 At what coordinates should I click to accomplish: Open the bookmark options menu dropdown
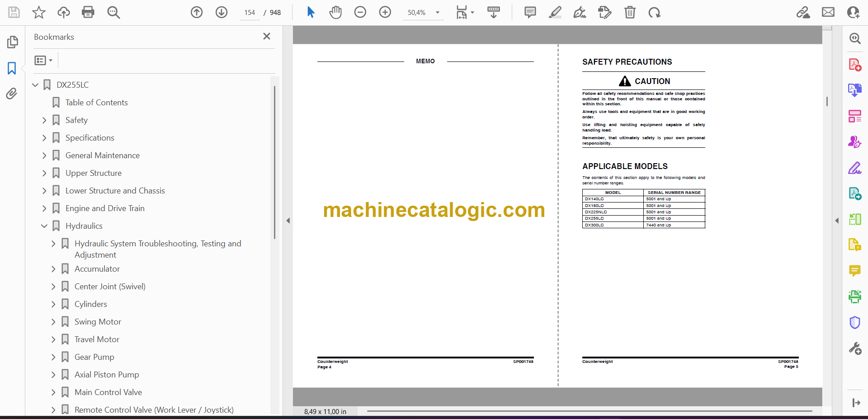click(x=43, y=60)
